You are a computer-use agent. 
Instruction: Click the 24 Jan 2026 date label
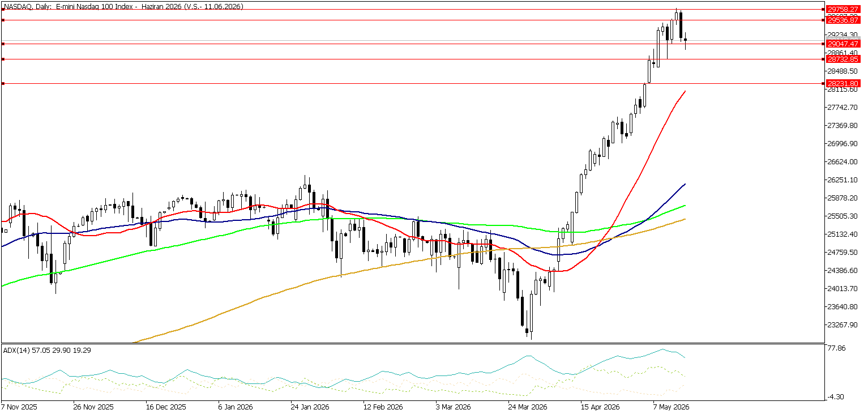[x=310, y=407]
